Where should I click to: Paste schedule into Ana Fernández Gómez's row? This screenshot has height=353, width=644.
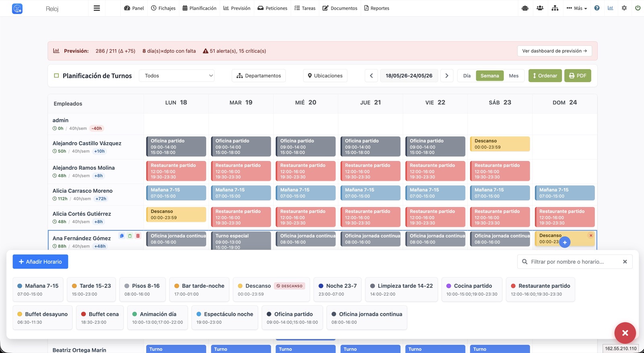[130, 236]
